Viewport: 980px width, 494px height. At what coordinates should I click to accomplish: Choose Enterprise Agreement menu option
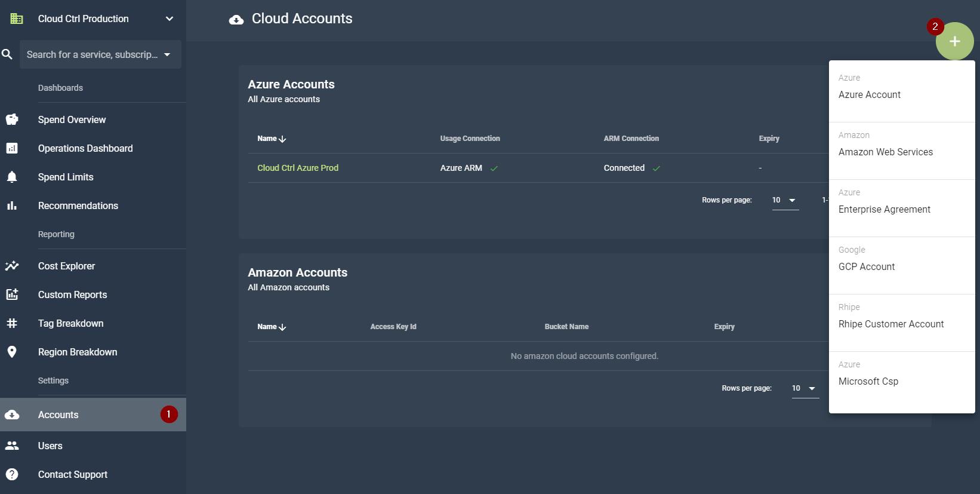pyautogui.click(x=902, y=209)
